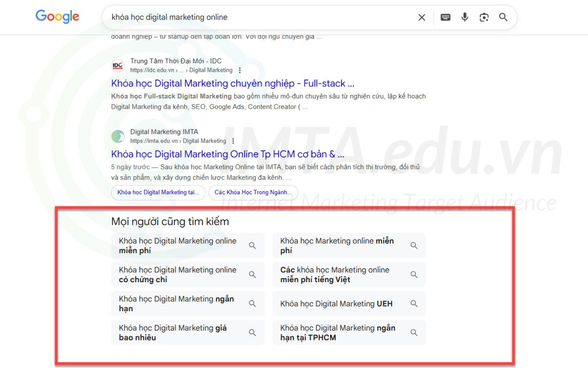588x368 pixels.
Task: Clear the search box with X icon
Action: [x=422, y=17]
